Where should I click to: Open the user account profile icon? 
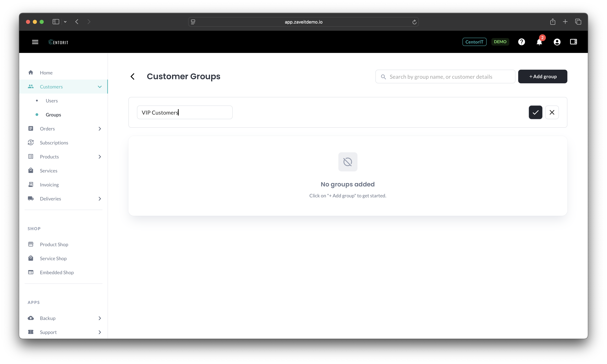click(557, 42)
